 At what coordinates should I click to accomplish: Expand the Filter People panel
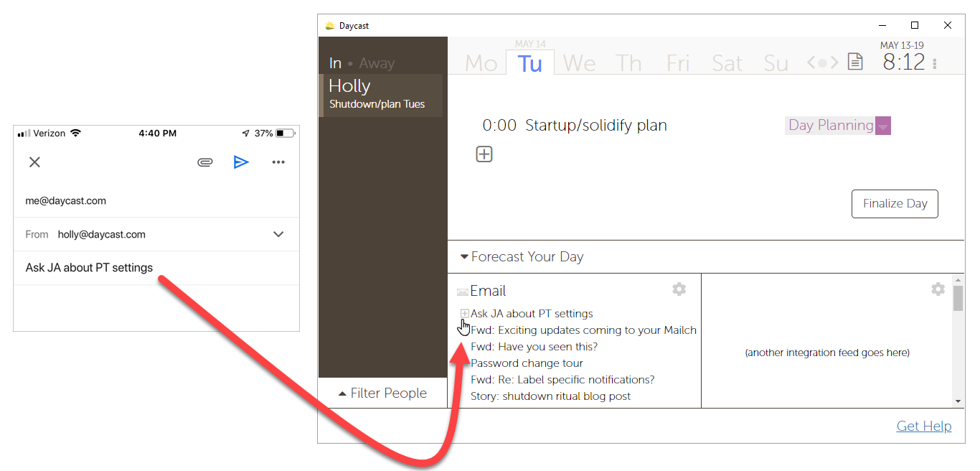[382, 393]
